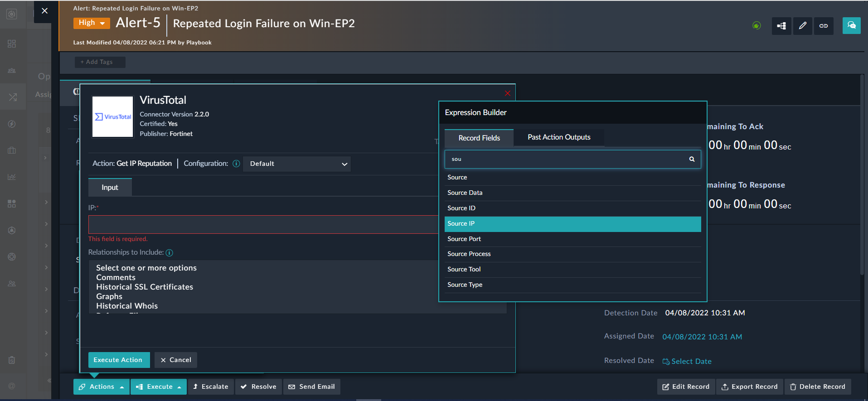Select the Input tab

pyautogui.click(x=110, y=187)
